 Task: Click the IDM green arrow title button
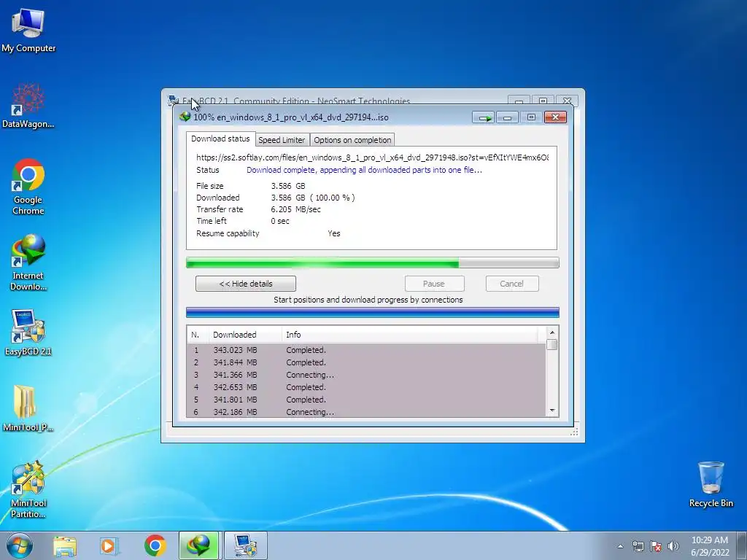point(484,117)
